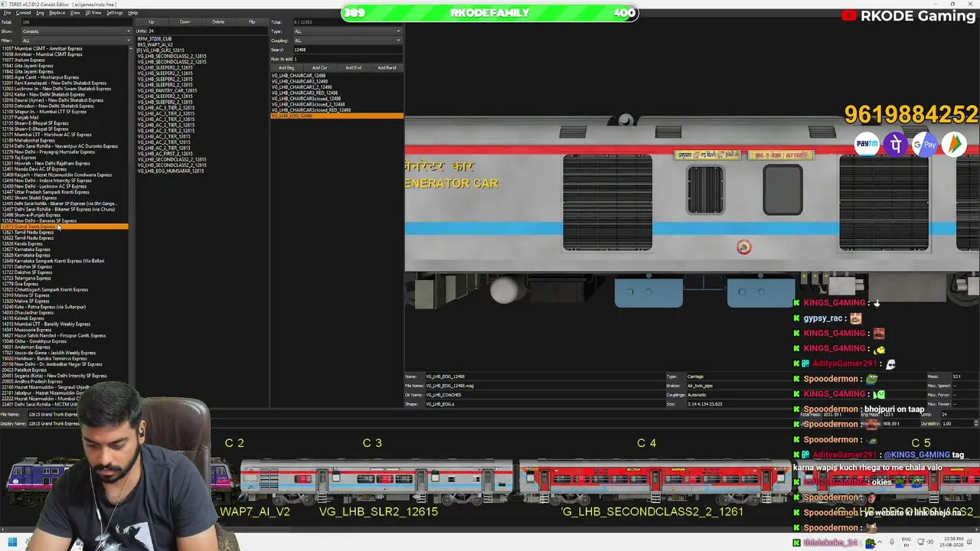Click the VG_LHB_SLR2_12615 coach thumbnail in consist strip
980x551 pixels.
pyautogui.click(x=377, y=478)
